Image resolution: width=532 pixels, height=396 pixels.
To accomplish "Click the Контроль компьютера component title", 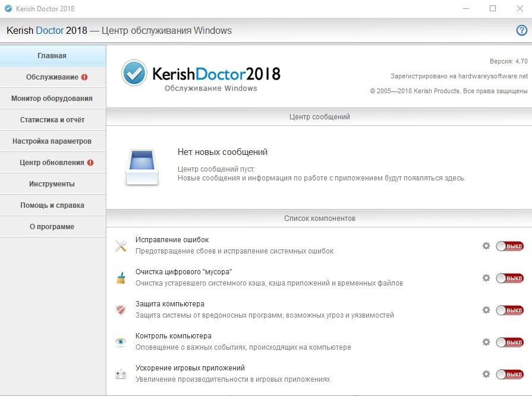I will (174, 336).
